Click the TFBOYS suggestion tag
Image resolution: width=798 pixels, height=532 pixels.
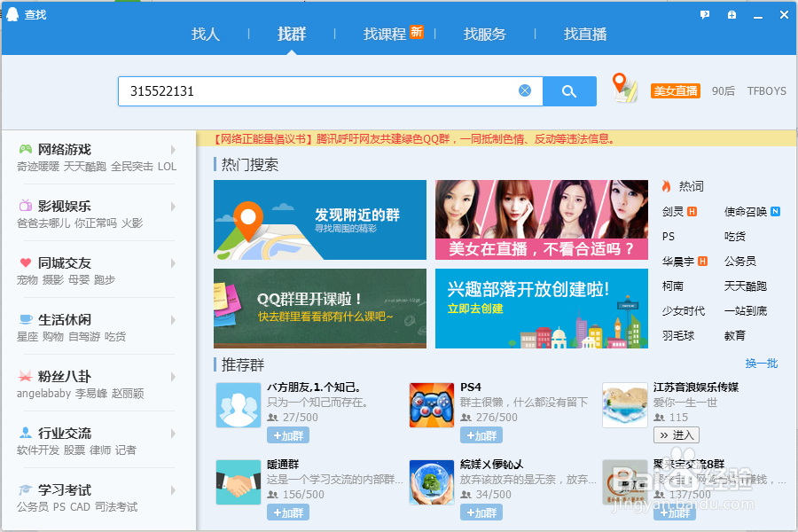pos(766,91)
